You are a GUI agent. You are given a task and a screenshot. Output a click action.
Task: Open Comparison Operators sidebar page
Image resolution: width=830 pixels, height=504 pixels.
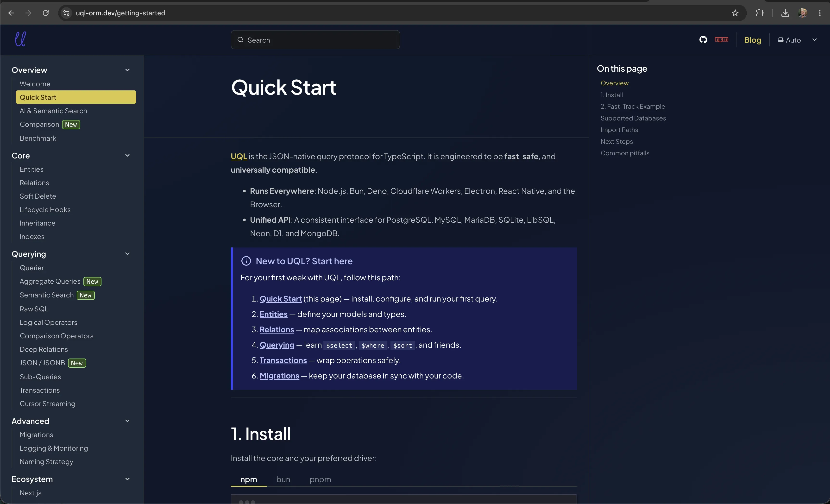coord(57,336)
